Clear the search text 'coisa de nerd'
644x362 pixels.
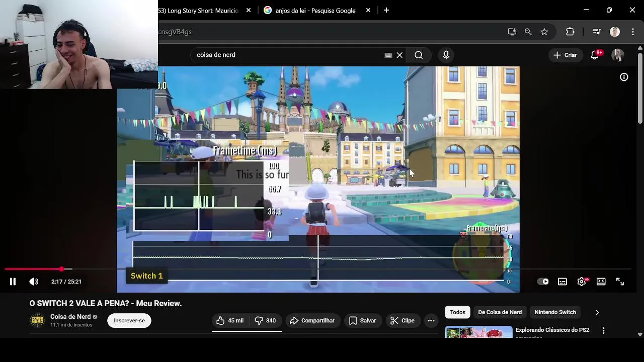(399, 55)
